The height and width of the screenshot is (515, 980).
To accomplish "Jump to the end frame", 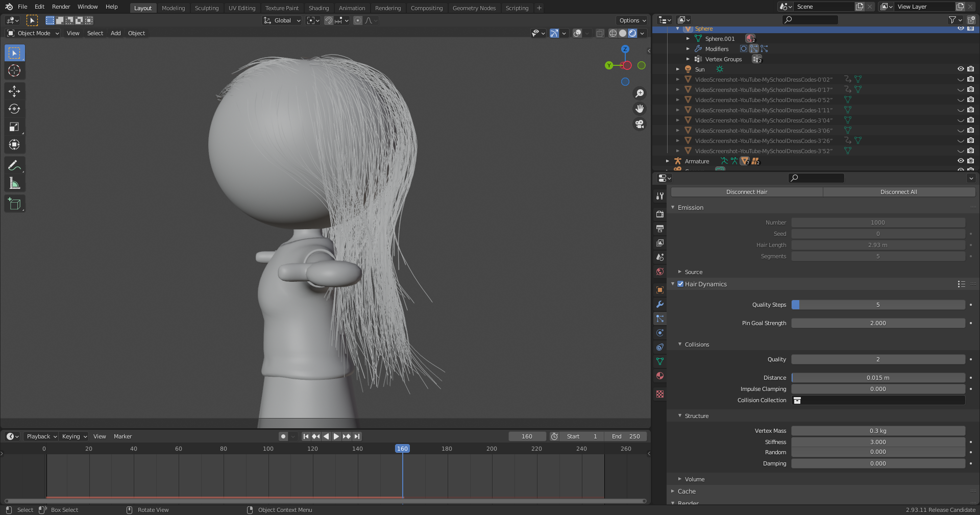I will pyautogui.click(x=357, y=436).
